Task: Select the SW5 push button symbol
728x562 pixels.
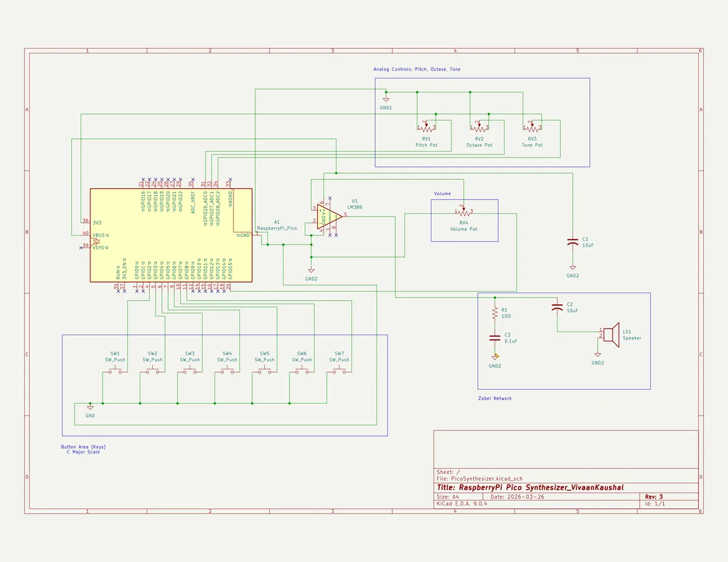Action: pos(265,370)
